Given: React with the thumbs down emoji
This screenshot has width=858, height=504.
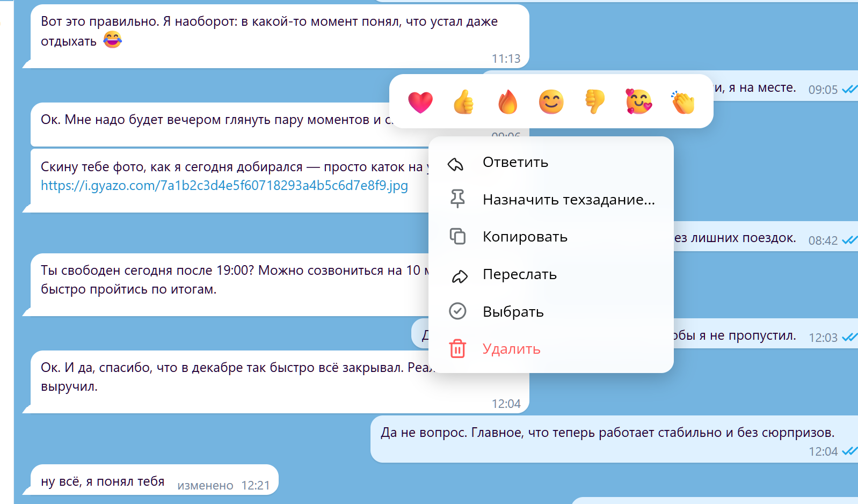Looking at the screenshot, I should coord(595,102).
